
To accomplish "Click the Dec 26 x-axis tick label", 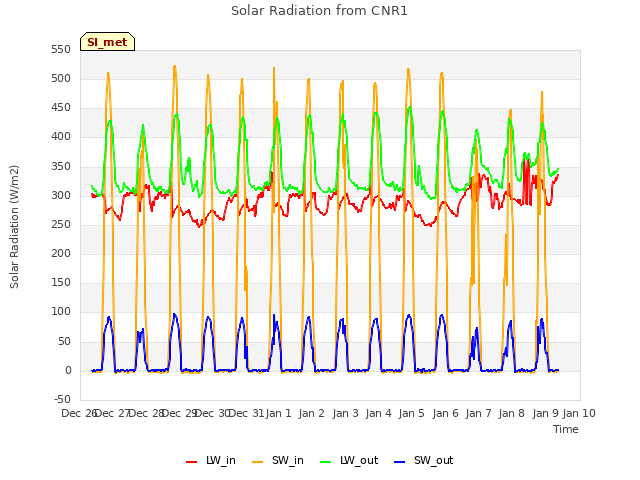I will [79, 413].
